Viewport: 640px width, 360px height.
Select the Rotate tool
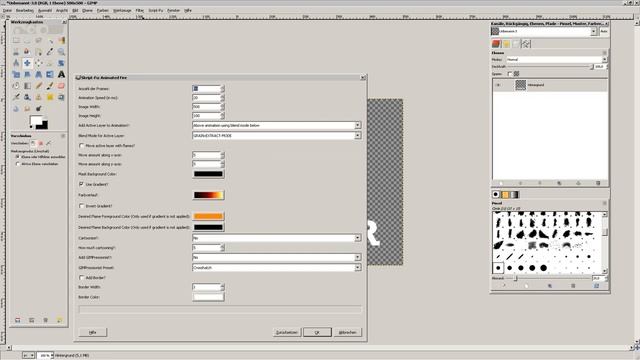coord(61,63)
